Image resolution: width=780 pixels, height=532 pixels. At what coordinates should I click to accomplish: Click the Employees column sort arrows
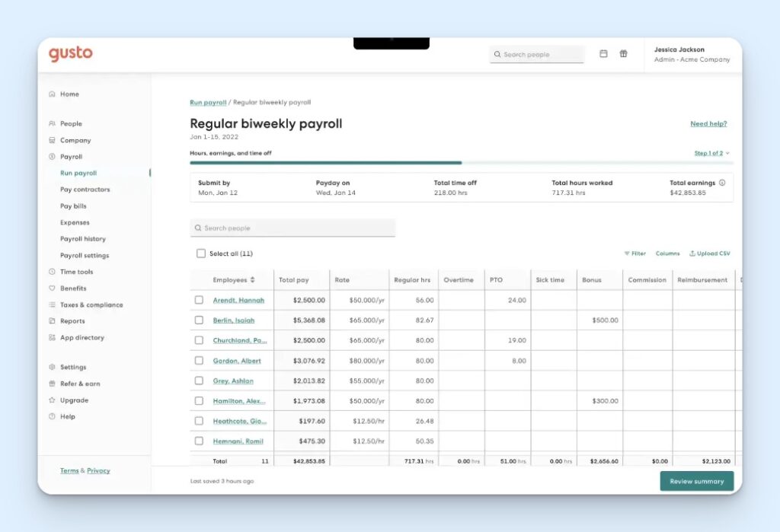pyautogui.click(x=253, y=280)
